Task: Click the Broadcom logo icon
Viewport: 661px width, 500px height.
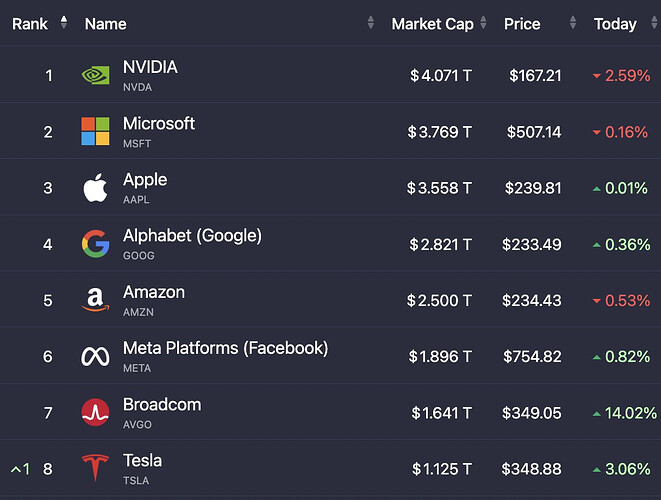Action: point(95,412)
